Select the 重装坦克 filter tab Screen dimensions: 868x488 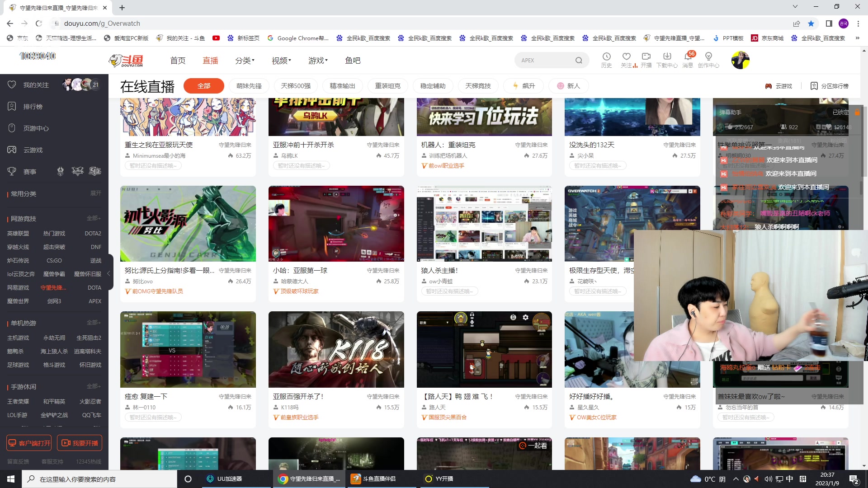point(388,86)
